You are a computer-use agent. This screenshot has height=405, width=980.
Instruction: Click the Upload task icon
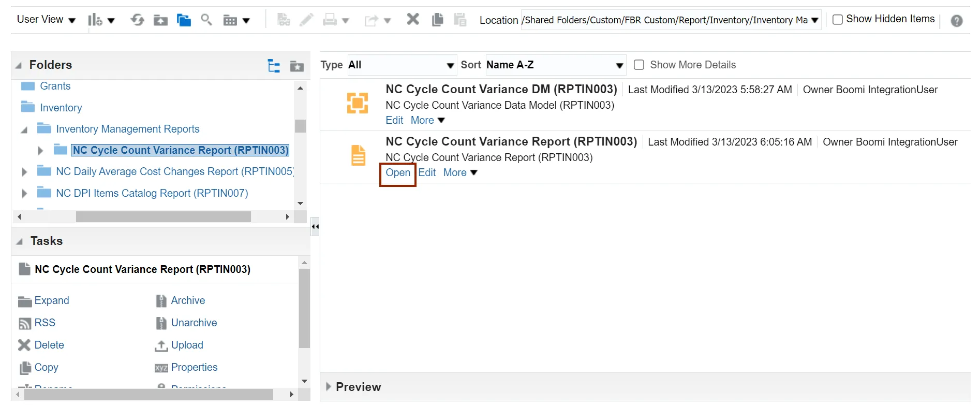[x=161, y=345]
